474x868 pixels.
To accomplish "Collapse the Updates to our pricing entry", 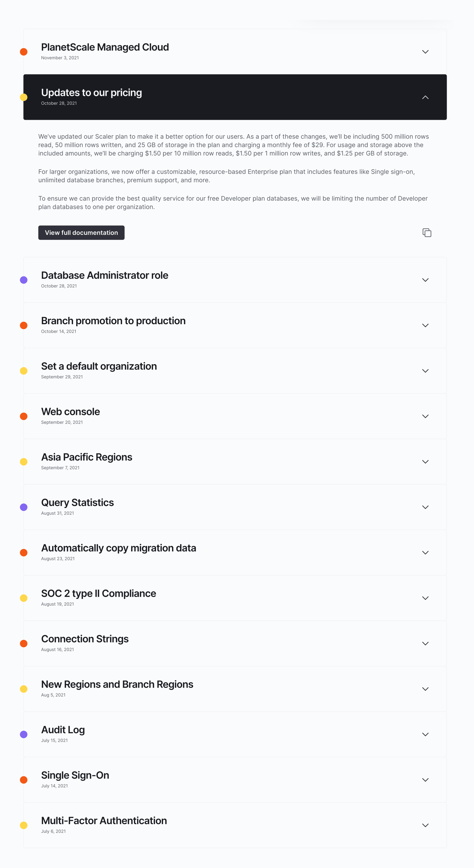I will coord(425,97).
